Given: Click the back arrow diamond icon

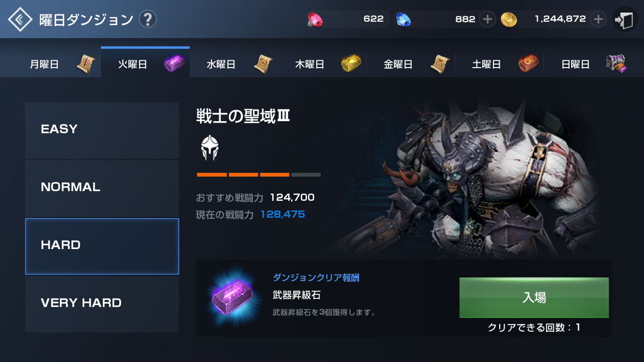Looking at the screenshot, I should [20, 19].
